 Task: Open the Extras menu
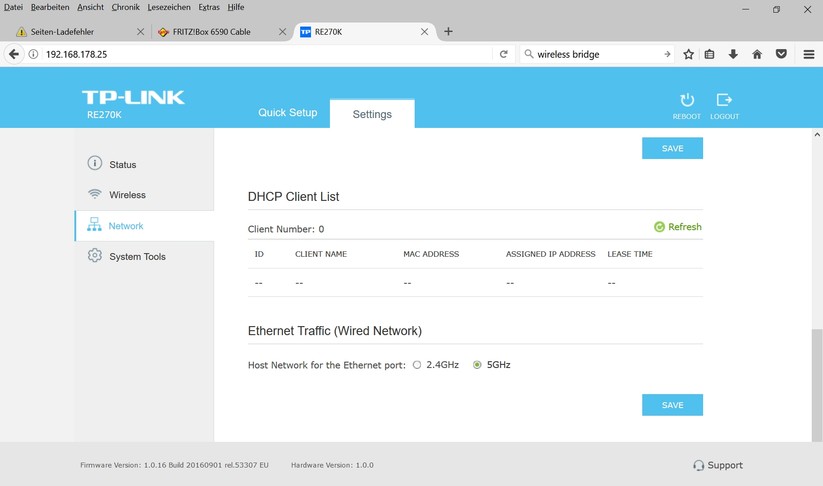[209, 7]
